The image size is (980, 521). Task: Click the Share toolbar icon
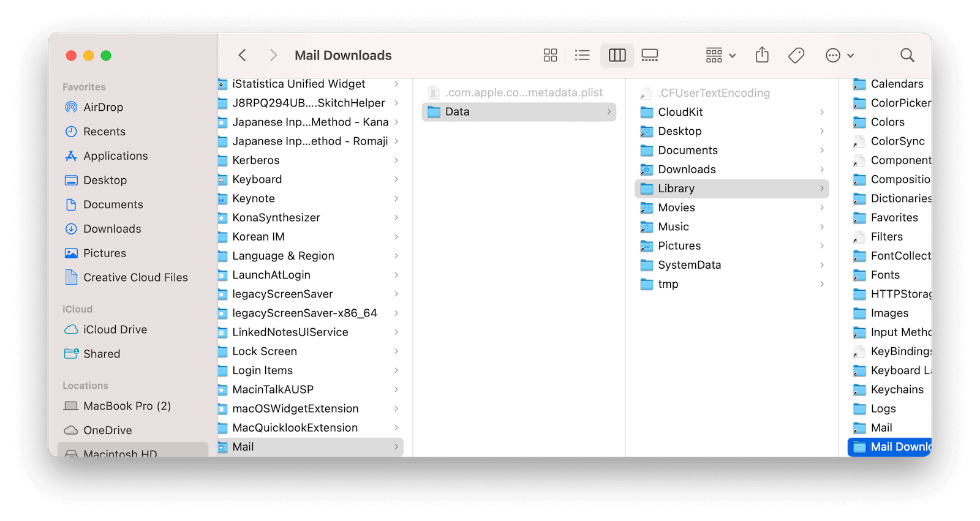(x=762, y=55)
